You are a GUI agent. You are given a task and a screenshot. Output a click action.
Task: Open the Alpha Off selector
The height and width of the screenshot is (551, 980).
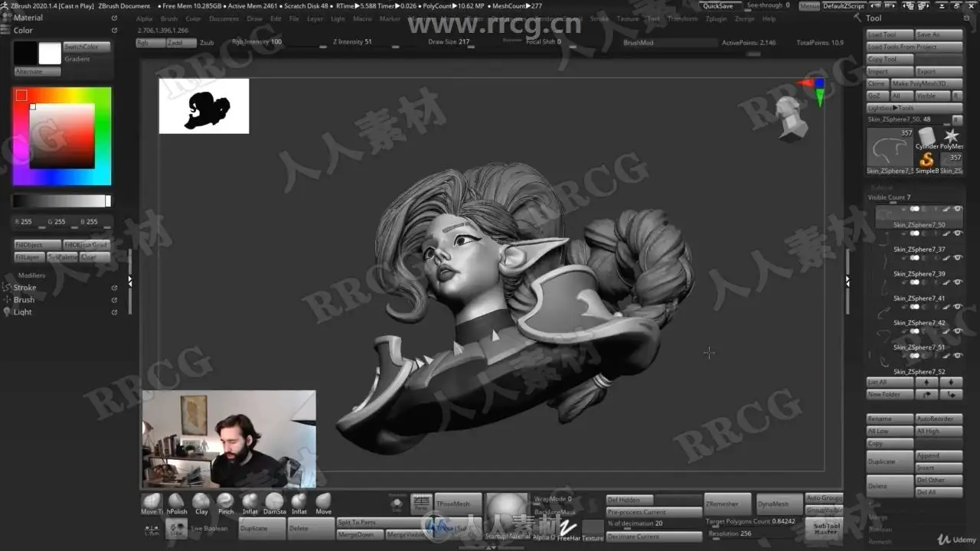click(543, 527)
